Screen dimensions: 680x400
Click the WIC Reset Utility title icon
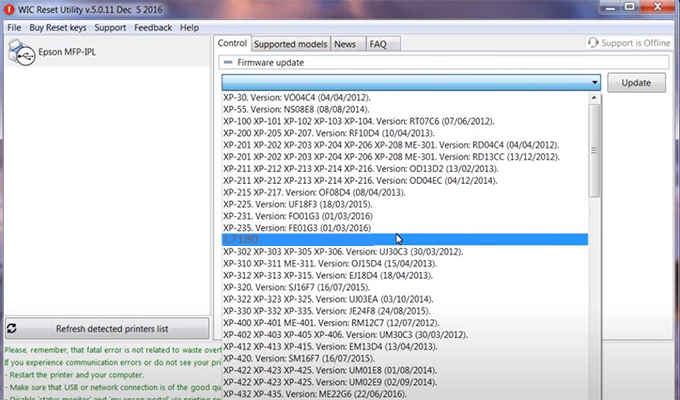pos(9,10)
